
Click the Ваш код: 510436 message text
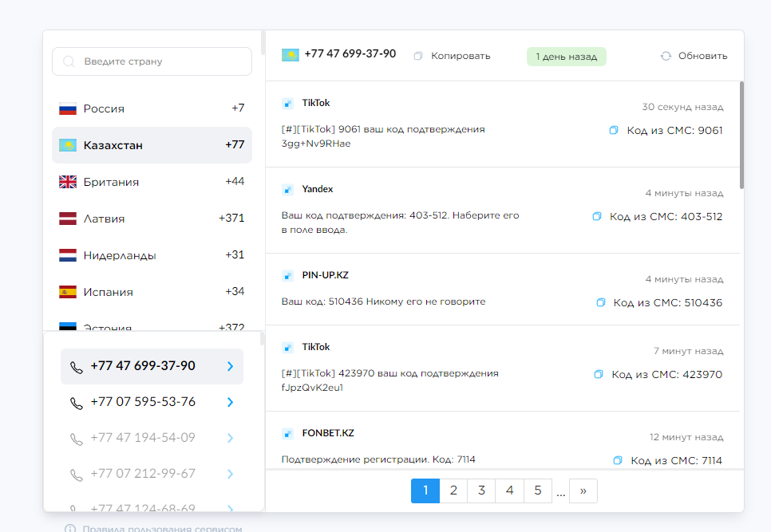(x=384, y=301)
